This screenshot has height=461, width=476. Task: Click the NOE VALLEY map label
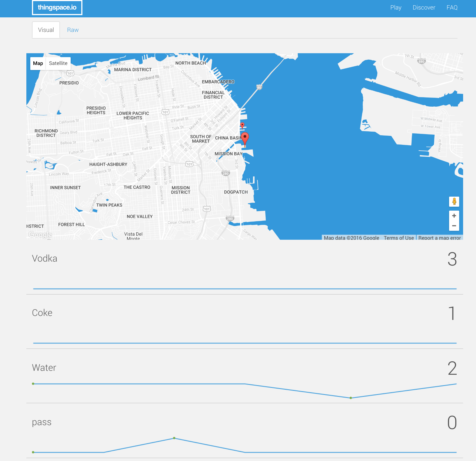[x=140, y=216]
